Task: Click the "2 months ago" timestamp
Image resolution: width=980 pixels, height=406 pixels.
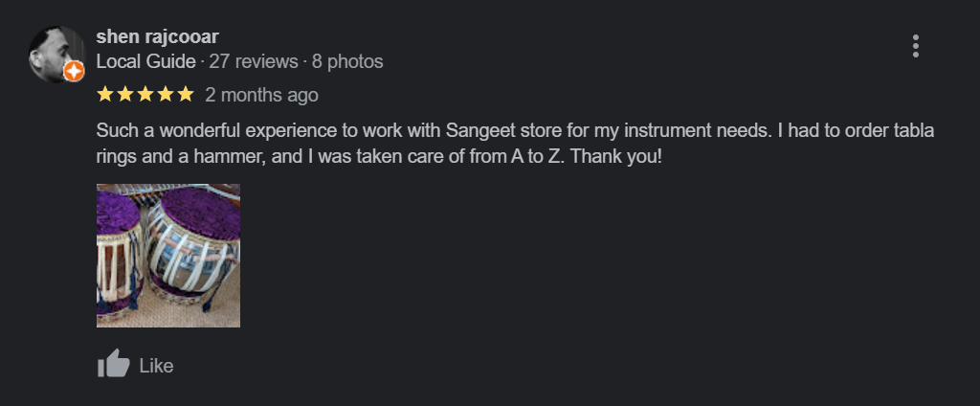Action: (261, 96)
